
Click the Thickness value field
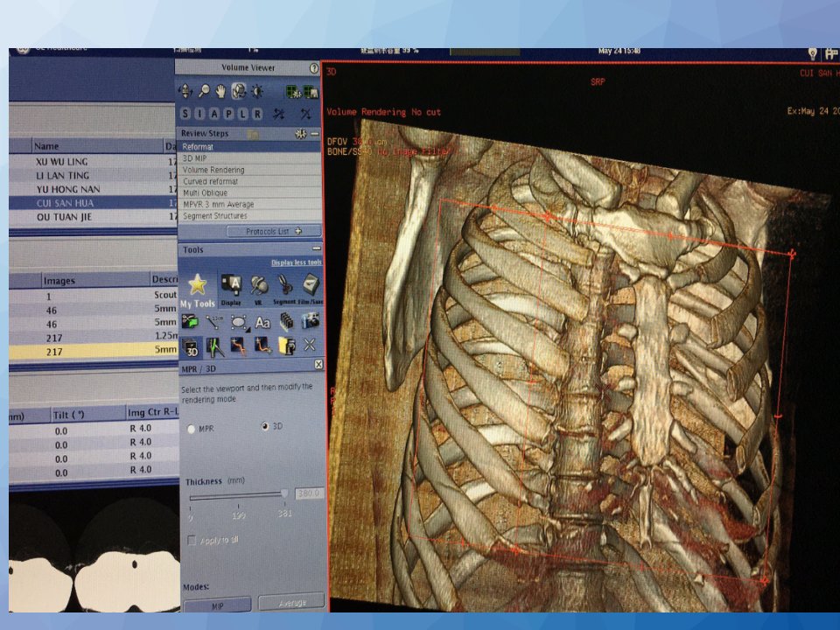click(x=309, y=493)
